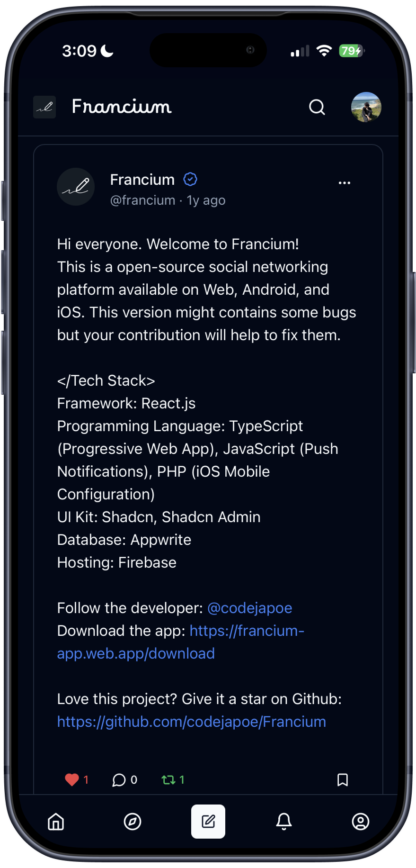Select the Home tab in bottom navigation
The height and width of the screenshot is (868, 416).
pyautogui.click(x=55, y=822)
